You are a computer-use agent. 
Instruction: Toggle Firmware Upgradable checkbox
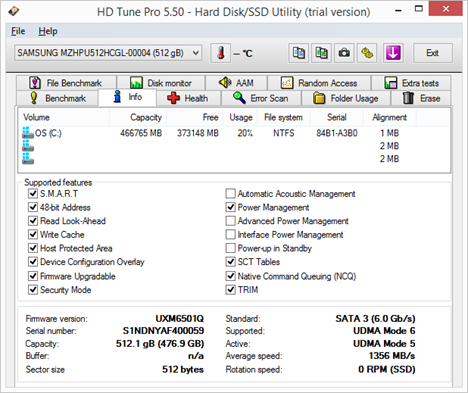(33, 276)
